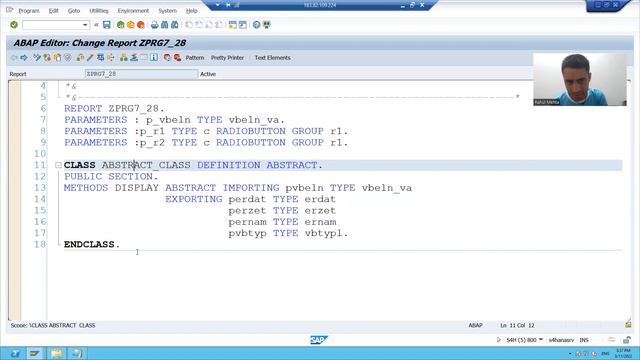This screenshot has width=640, height=360.
Task: Click the yellow Exit icon
Action: (131, 25)
